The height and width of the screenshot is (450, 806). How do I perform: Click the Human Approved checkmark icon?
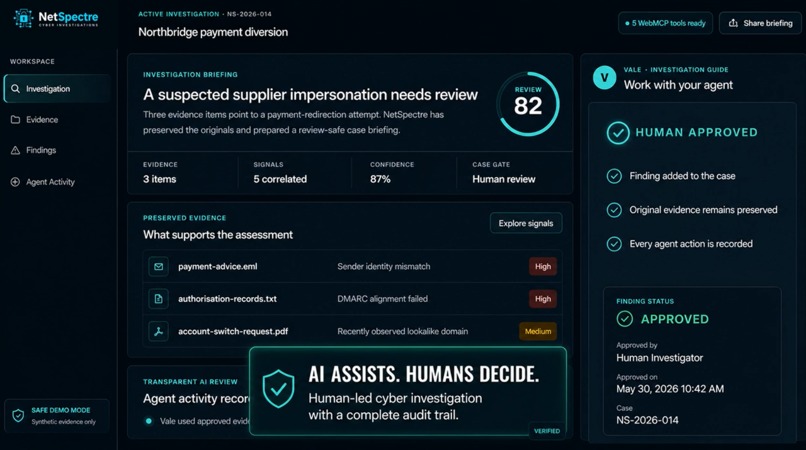618,133
